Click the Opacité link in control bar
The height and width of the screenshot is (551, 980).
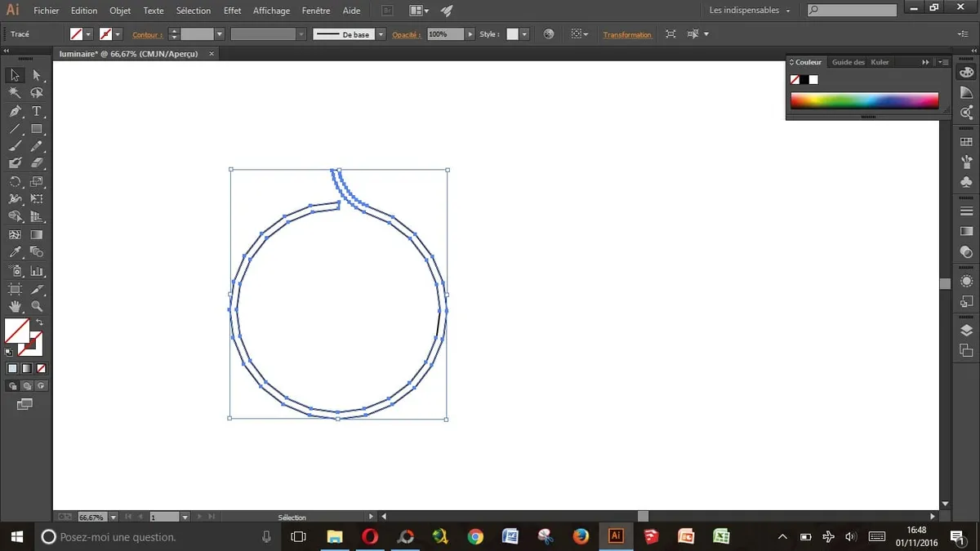tap(406, 35)
